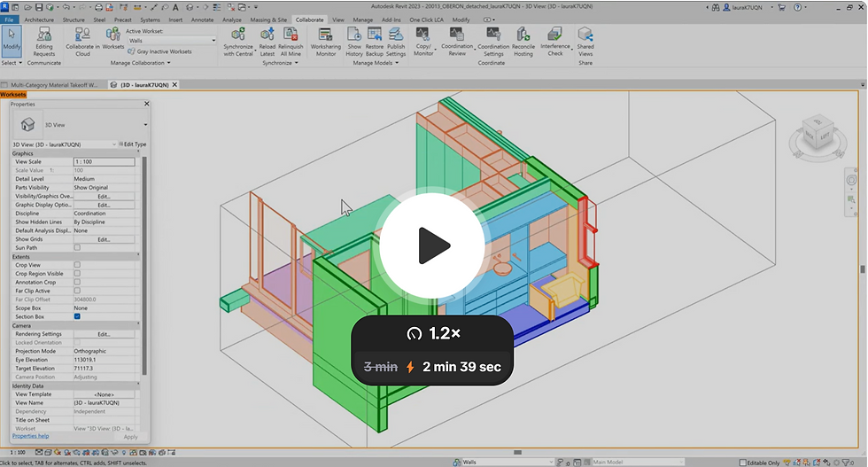
Task: Click the Copy/Monitor tool
Action: (x=423, y=43)
